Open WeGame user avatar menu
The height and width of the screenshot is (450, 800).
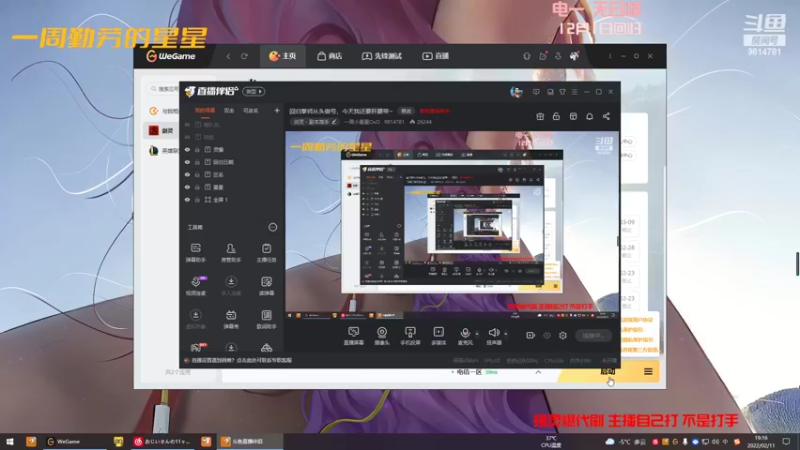pyautogui.click(x=574, y=56)
